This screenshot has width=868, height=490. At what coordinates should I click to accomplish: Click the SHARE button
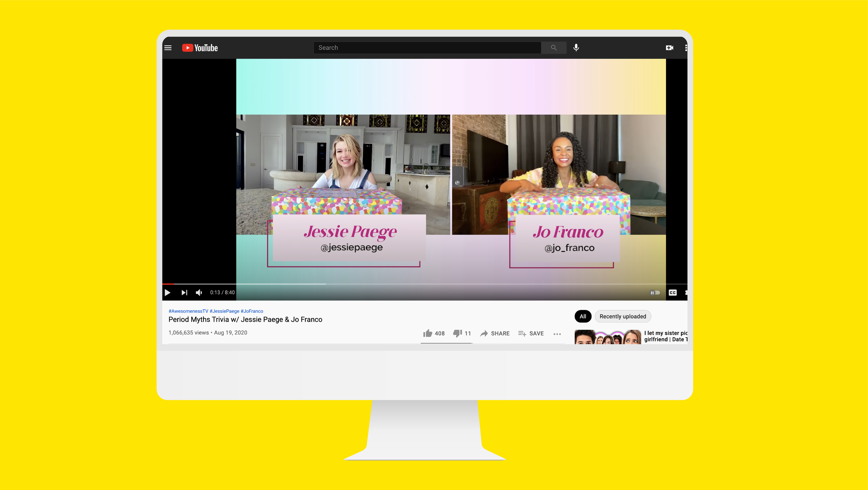click(495, 333)
